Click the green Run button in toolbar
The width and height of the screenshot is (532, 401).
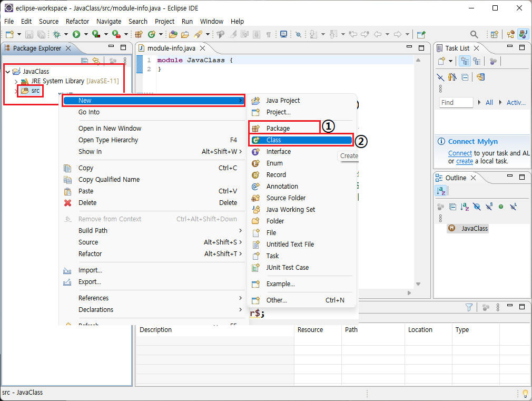click(76, 34)
